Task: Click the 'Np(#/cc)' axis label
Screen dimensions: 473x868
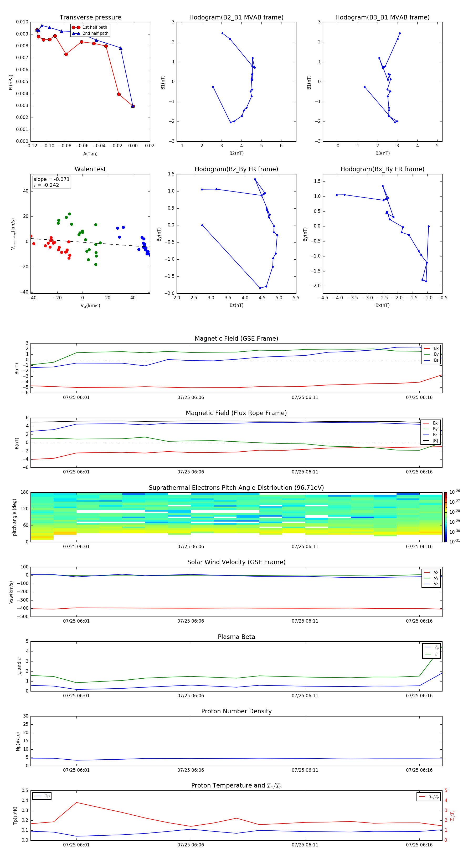Action: point(18,741)
